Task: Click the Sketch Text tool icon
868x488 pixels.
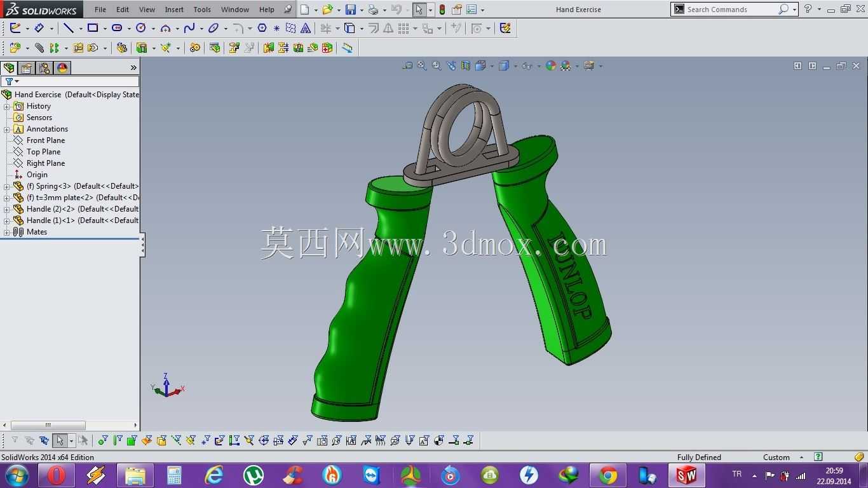Action: pos(306,28)
